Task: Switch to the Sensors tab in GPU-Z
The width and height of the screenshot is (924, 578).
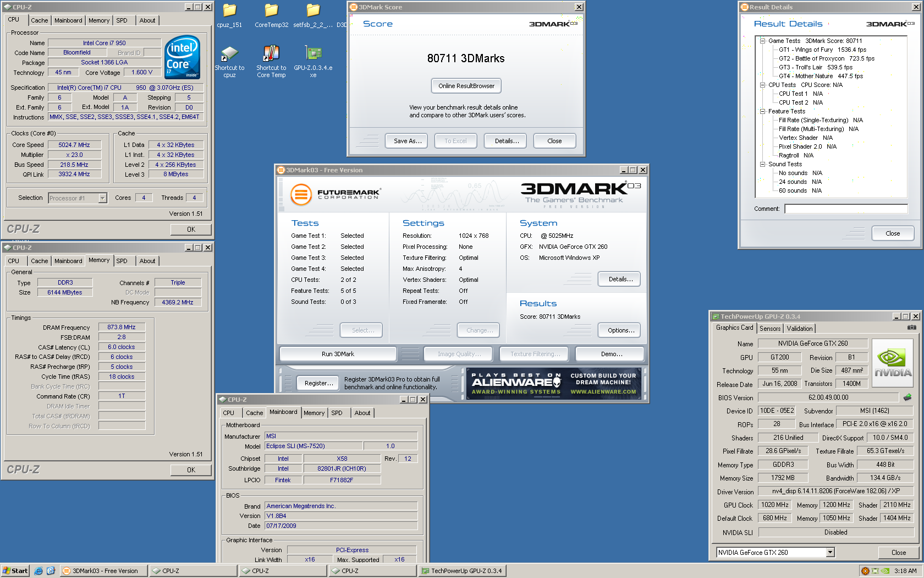Action: click(x=770, y=328)
